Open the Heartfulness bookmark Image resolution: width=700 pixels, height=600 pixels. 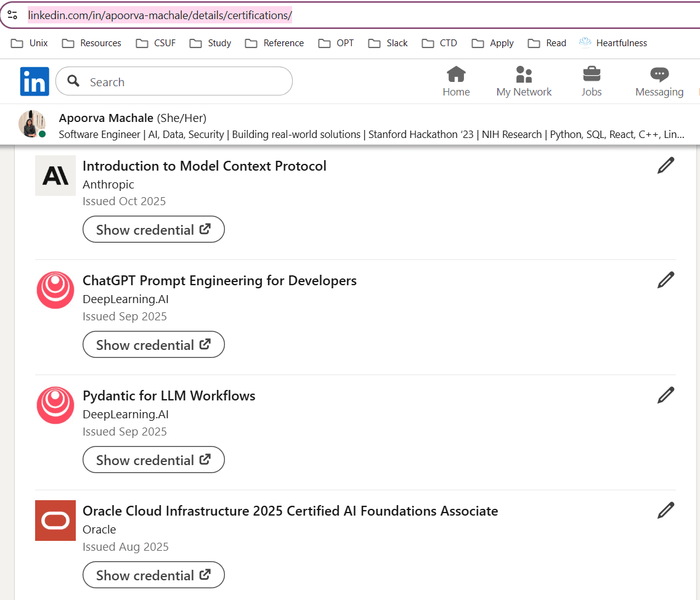point(613,43)
